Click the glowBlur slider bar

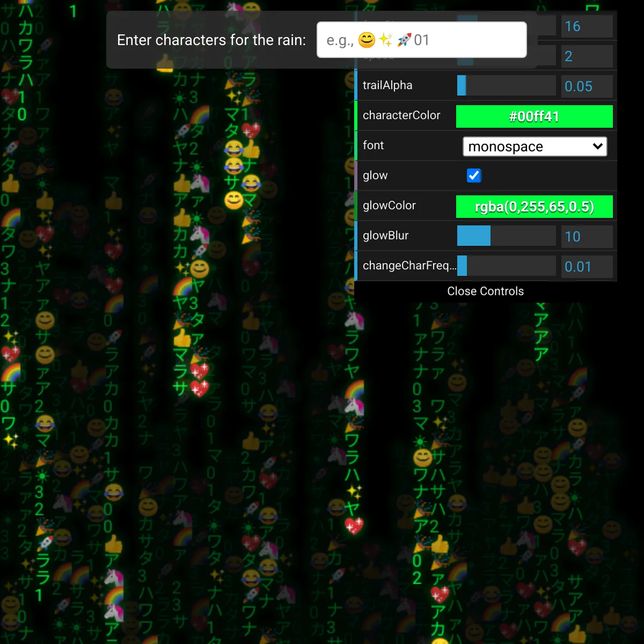[x=506, y=236]
